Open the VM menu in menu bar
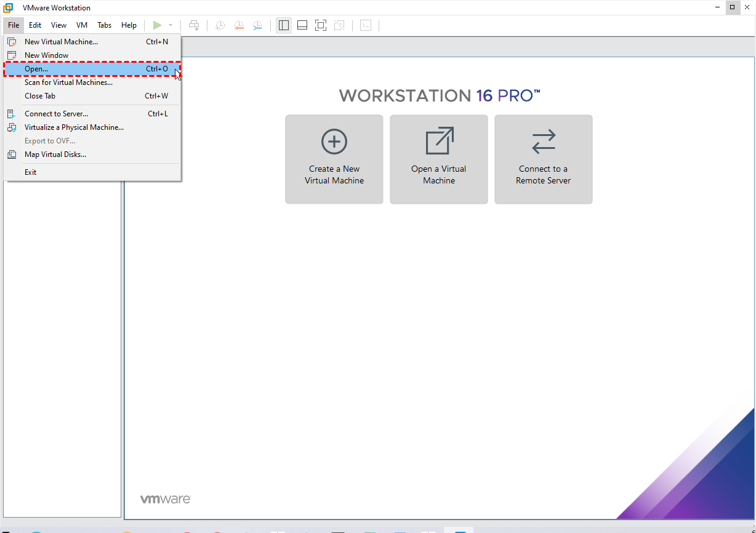This screenshot has height=533, width=756. [82, 25]
